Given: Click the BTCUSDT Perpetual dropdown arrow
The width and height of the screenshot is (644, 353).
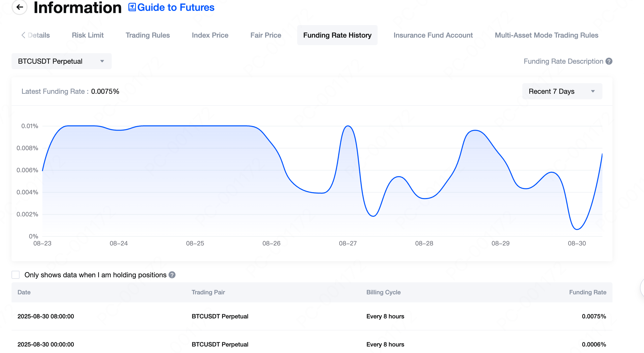Looking at the screenshot, I should coord(102,61).
